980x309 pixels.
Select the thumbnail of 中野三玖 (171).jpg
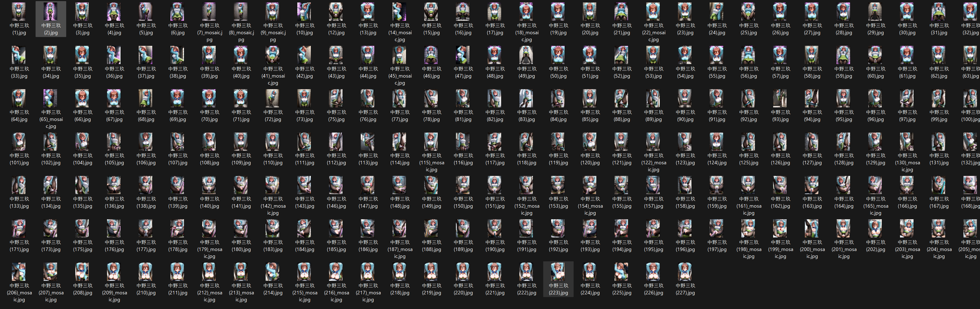(19, 229)
